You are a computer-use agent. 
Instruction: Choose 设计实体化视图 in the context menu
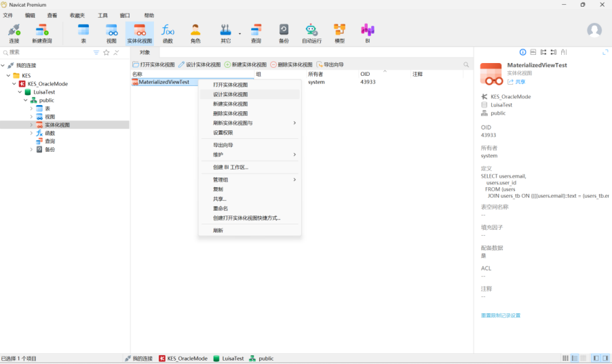[x=231, y=94]
